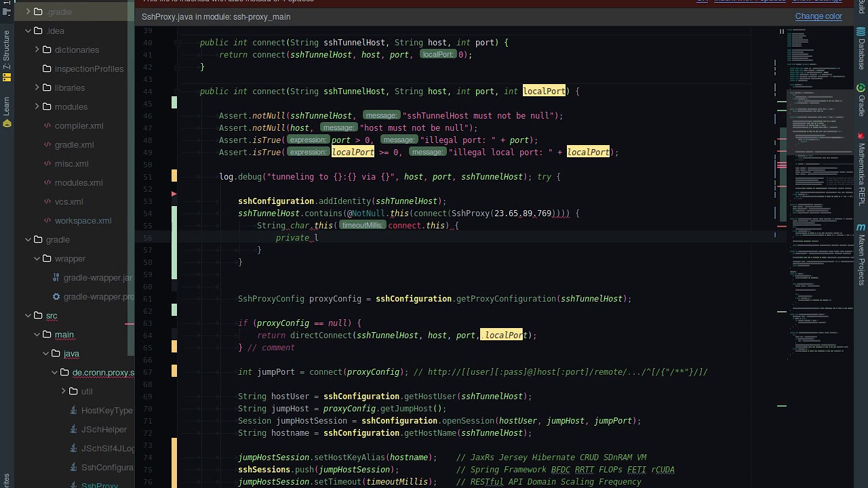Select the JSchHelper class in tree

(x=104, y=429)
